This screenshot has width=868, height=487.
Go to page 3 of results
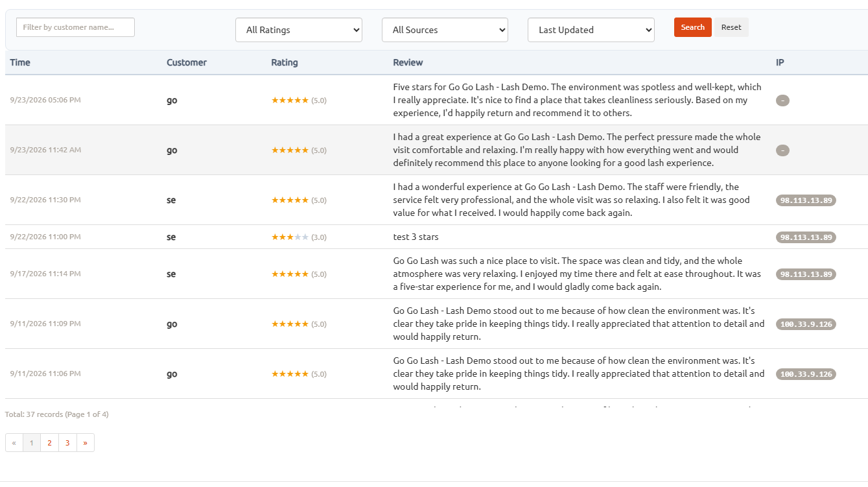click(x=67, y=443)
